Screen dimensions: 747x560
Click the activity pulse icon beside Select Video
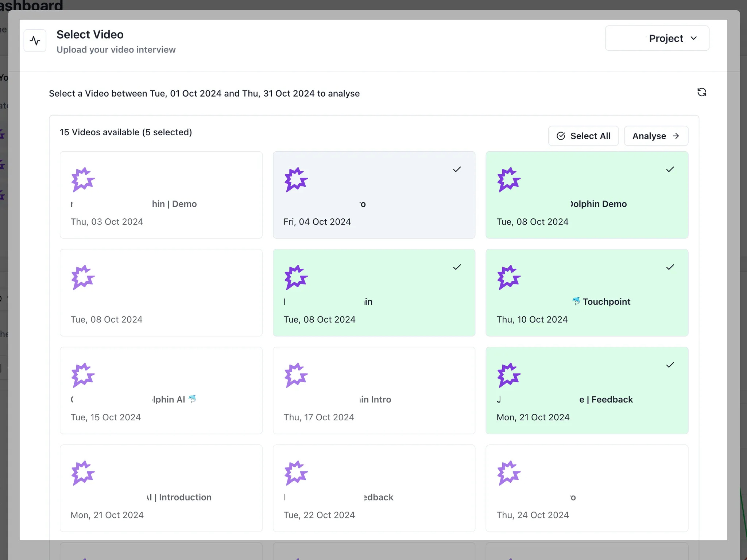click(x=35, y=40)
